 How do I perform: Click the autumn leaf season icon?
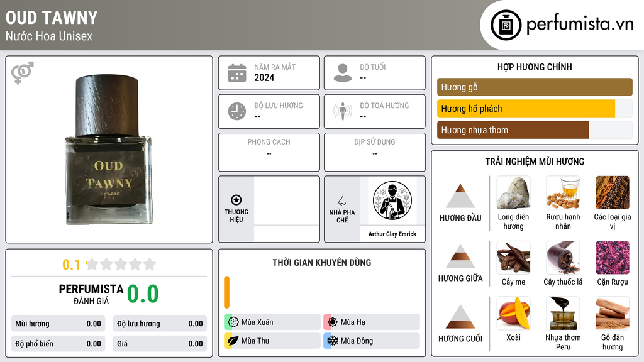coord(233,341)
